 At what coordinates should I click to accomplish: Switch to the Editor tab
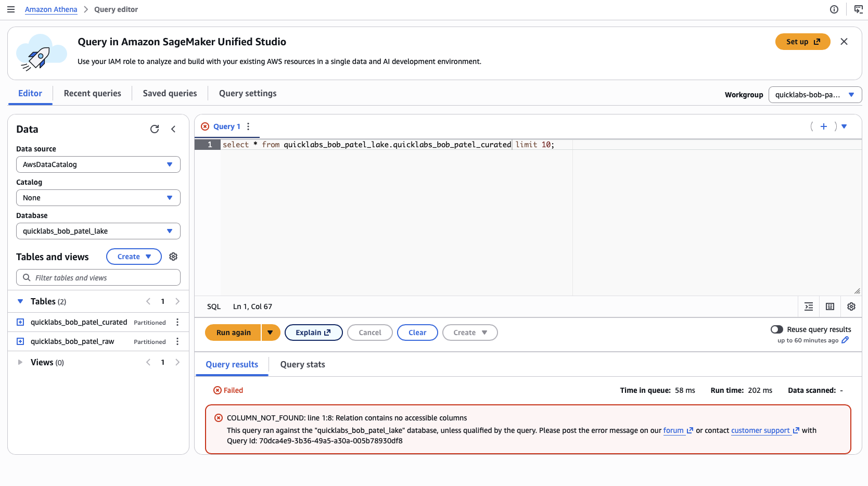pyautogui.click(x=30, y=93)
